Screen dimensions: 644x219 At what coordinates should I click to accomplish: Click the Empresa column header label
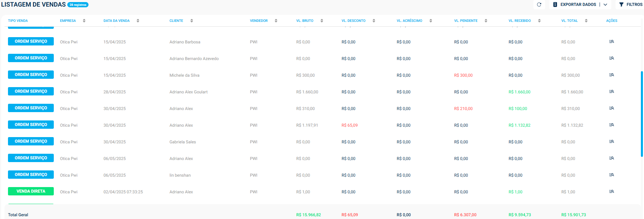[x=68, y=21]
